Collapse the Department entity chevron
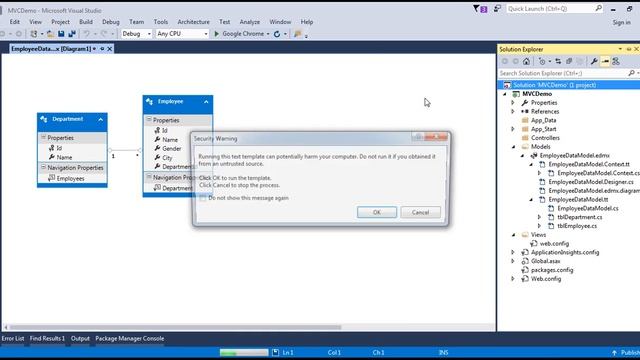This screenshot has height=360, width=640. 100,120
